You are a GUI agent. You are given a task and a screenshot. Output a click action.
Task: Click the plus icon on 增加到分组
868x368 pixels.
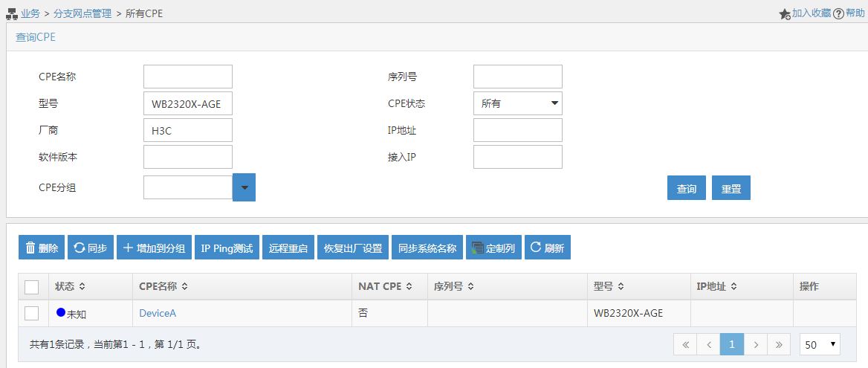click(128, 248)
